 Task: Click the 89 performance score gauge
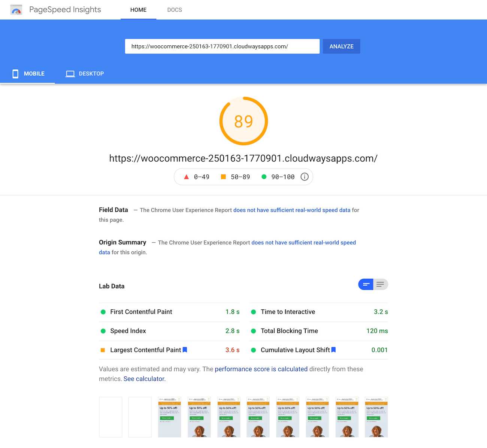coord(243,121)
